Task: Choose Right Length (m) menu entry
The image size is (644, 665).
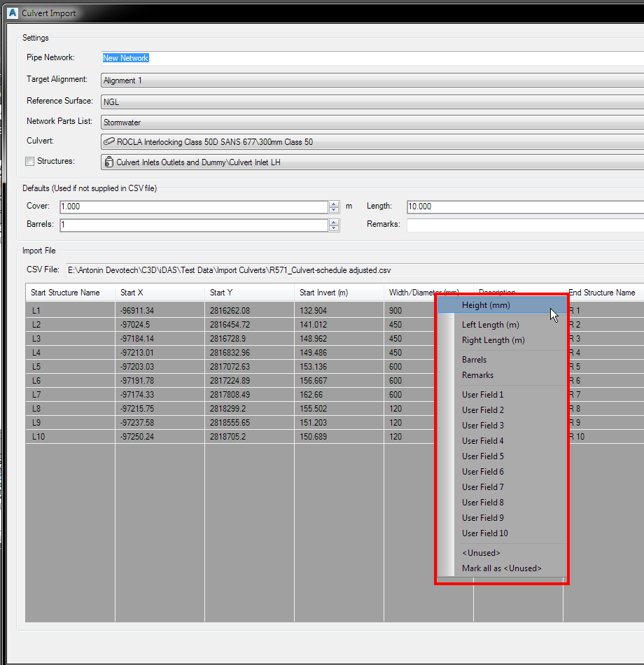Action: [x=503, y=340]
